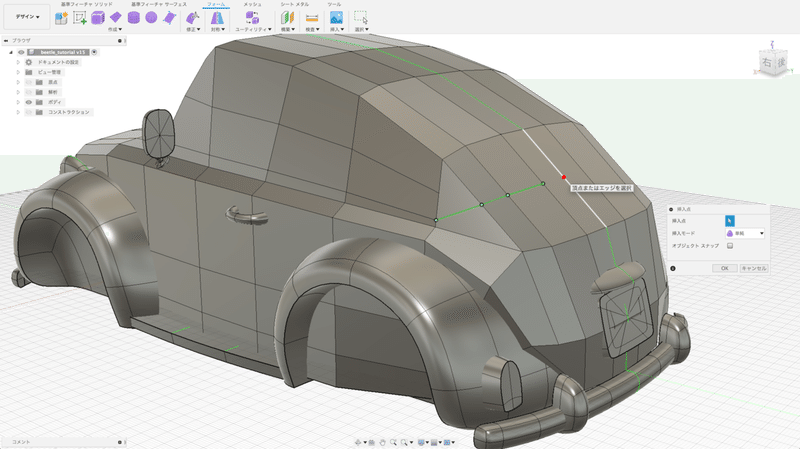The width and height of the screenshot is (800, 449).
Task: Toggle visibility of the ボディ folder
Action: [28, 102]
